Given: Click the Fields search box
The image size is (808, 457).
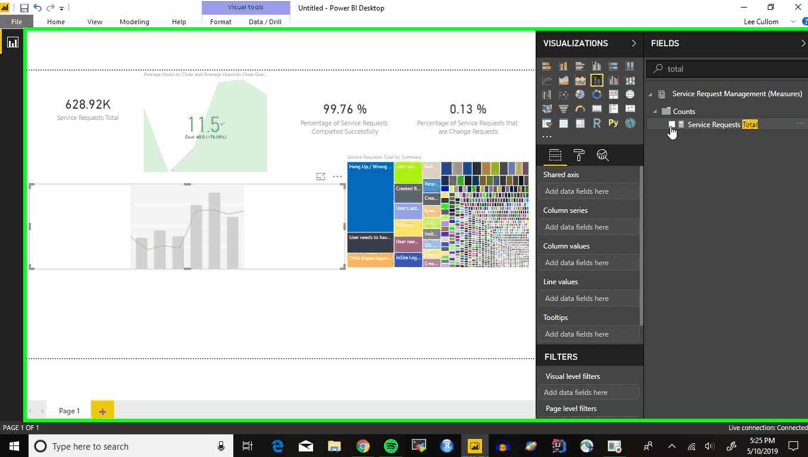Looking at the screenshot, I should [727, 69].
